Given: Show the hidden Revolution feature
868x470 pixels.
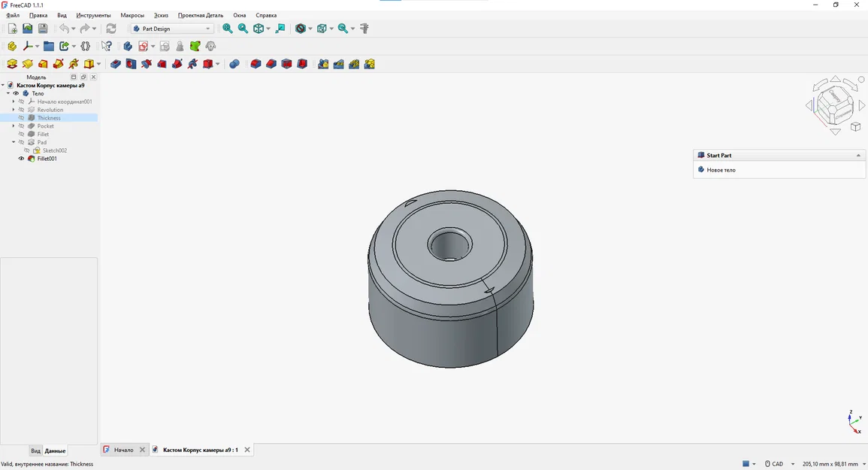Looking at the screenshot, I should tap(22, 110).
